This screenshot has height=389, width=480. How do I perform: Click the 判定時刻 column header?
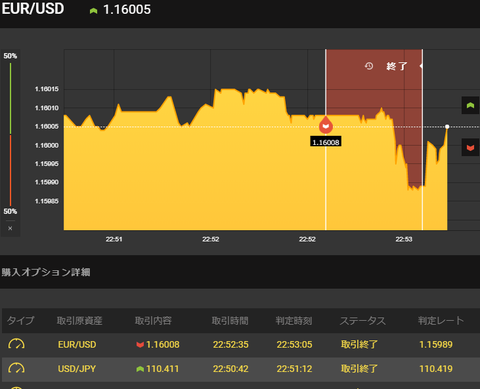[294, 321]
